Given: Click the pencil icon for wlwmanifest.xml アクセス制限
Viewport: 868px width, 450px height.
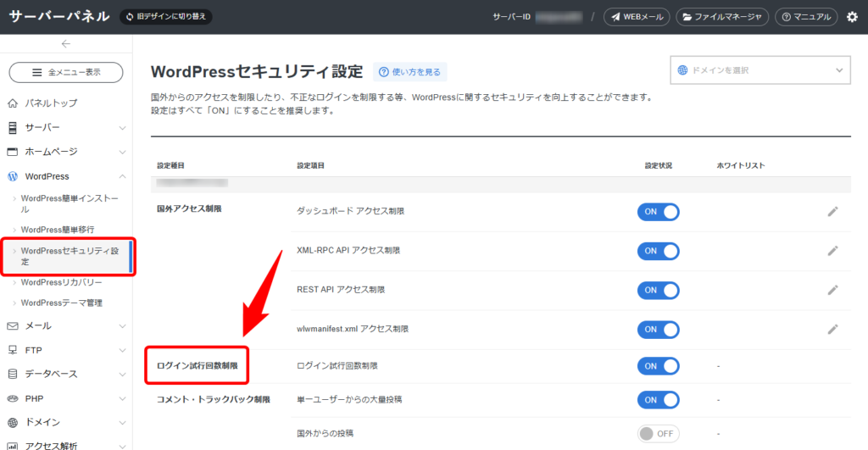Looking at the screenshot, I should 832,329.
